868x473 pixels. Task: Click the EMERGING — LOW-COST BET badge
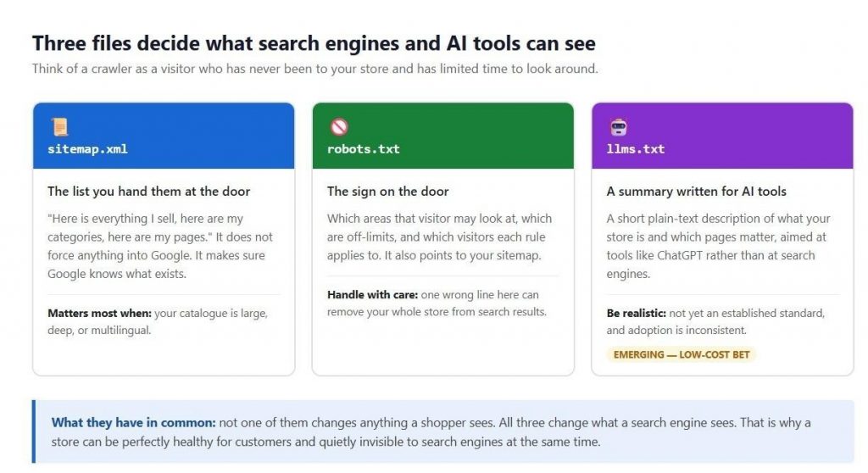[682, 354]
